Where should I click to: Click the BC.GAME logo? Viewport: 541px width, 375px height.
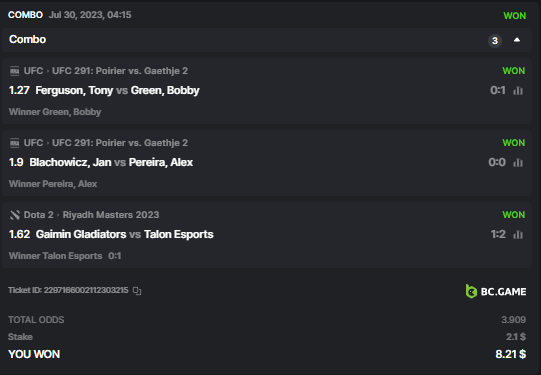tap(495, 292)
